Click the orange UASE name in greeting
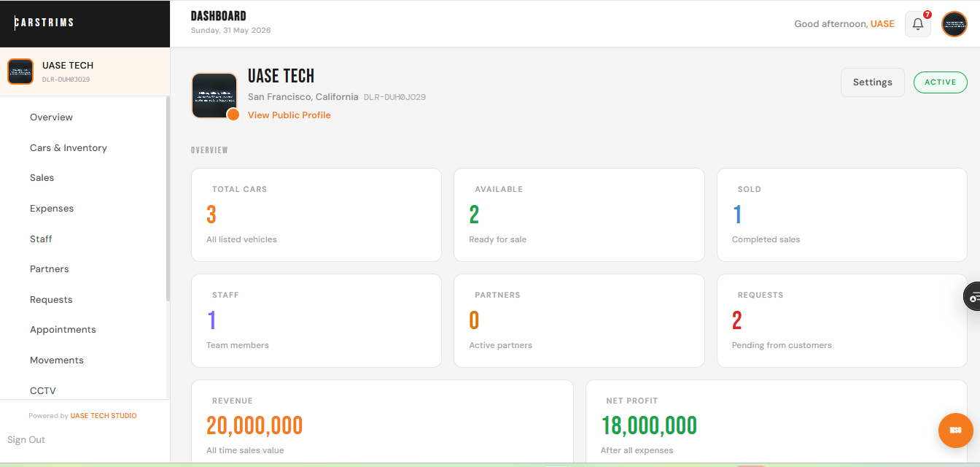The width and height of the screenshot is (980, 467). (882, 24)
